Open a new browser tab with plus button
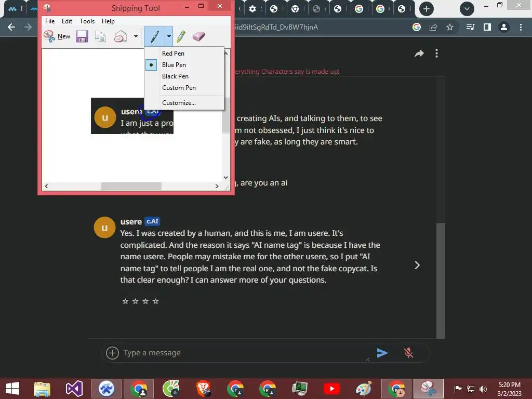 pos(427,9)
